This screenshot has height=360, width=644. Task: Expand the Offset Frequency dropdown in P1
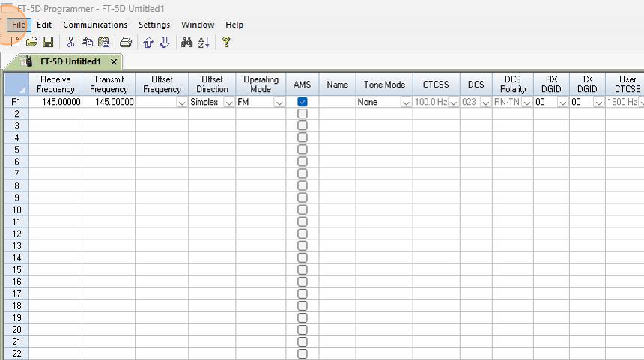coord(181,103)
